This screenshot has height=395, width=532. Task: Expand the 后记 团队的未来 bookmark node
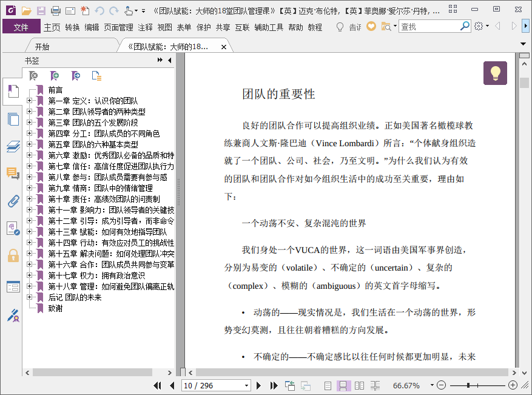click(x=29, y=297)
